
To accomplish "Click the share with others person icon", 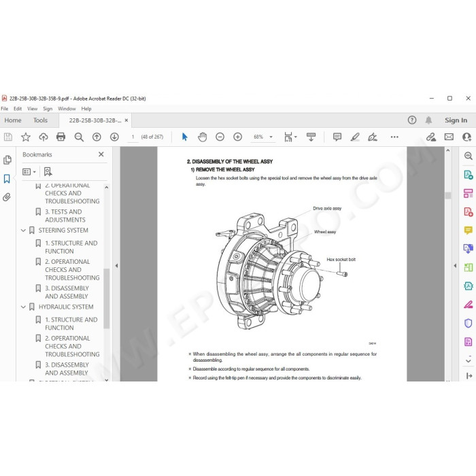I will coord(466,137).
